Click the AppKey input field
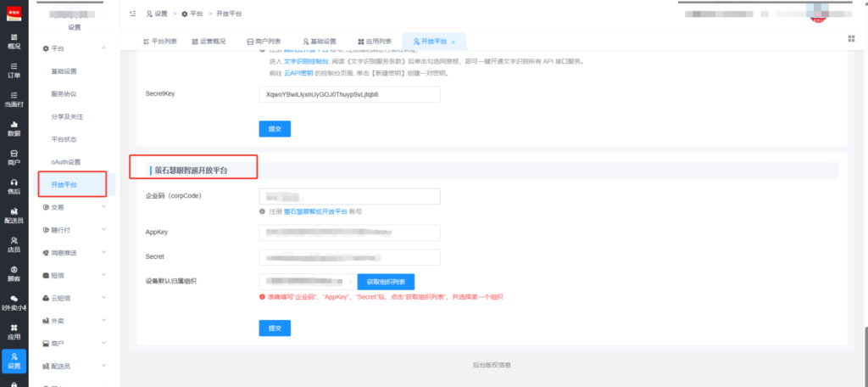868x387 pixels. pos(349,233)
